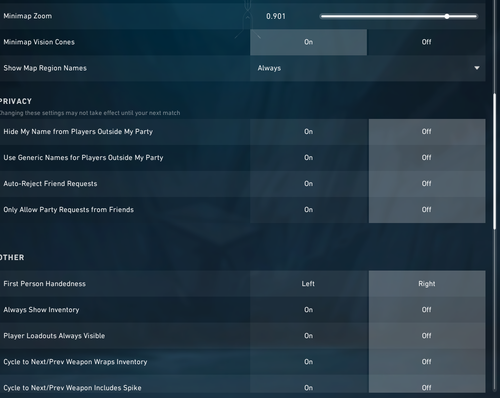Set Use Generic Names for Players to Off

(427, 158)
